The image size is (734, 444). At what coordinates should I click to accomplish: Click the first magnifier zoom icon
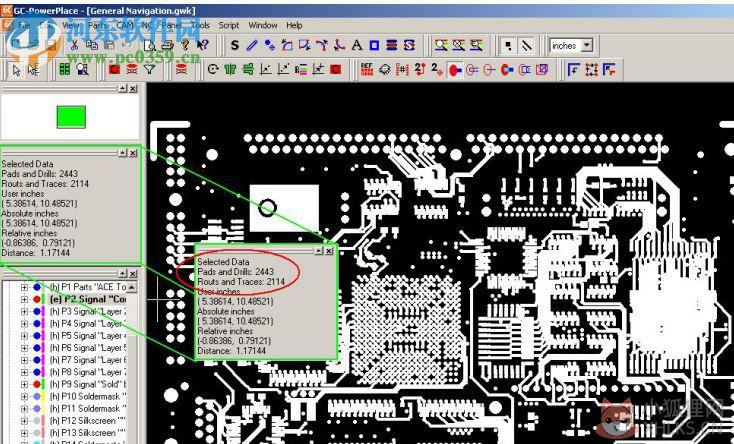pyautogui.click(x=441, y=45)
